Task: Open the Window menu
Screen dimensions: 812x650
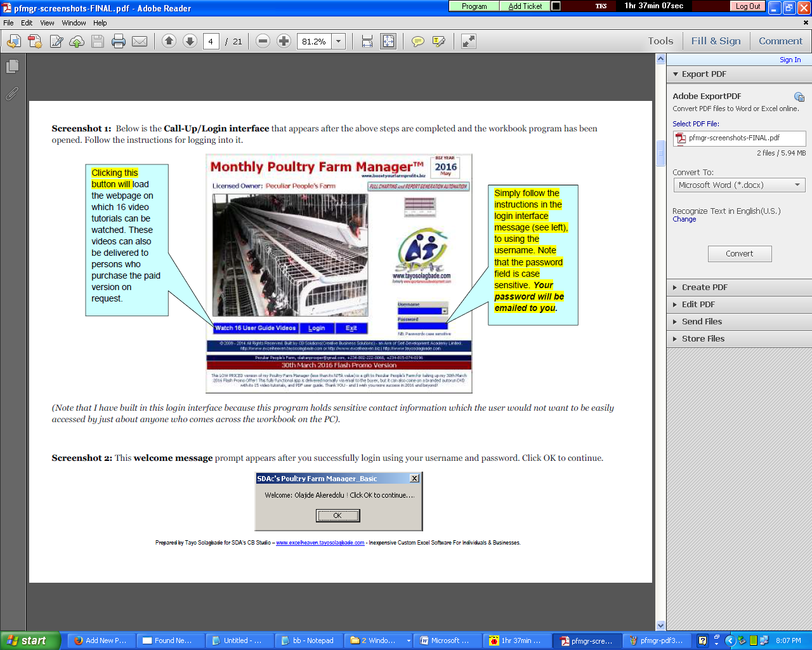Action: click(x=74, y=23)
